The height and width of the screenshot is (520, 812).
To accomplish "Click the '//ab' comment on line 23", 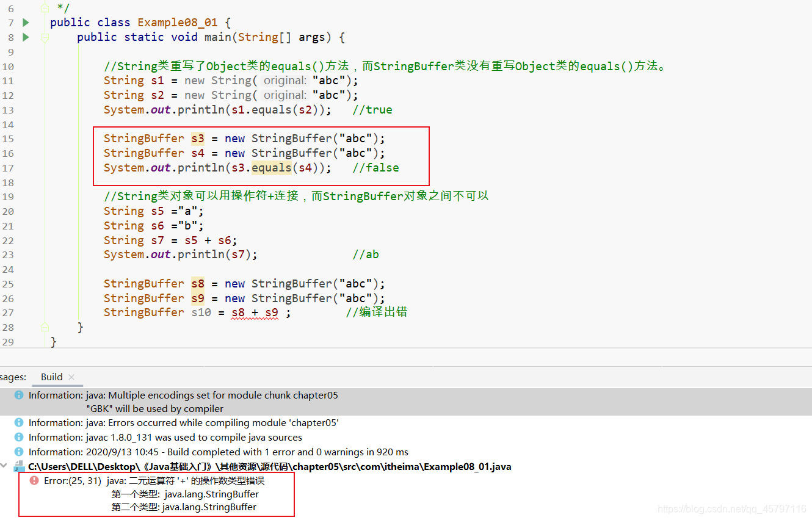I will (x=366, y=255).
